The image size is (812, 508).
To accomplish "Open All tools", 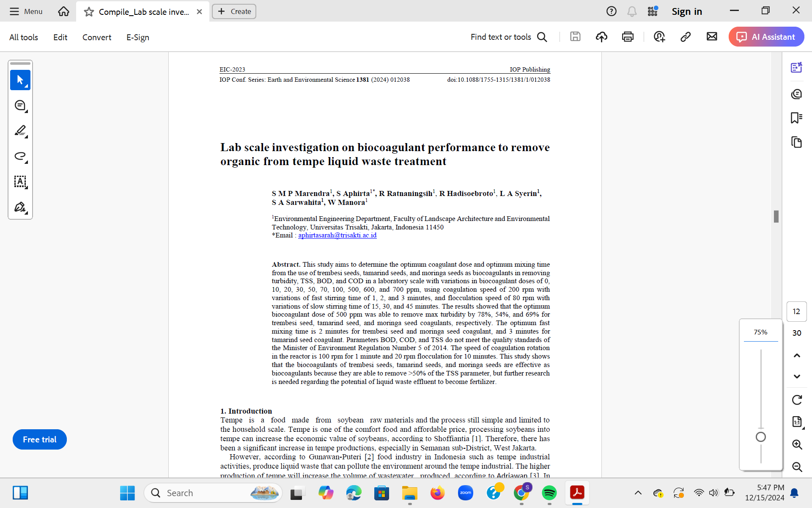I will (x=24, y=37).
